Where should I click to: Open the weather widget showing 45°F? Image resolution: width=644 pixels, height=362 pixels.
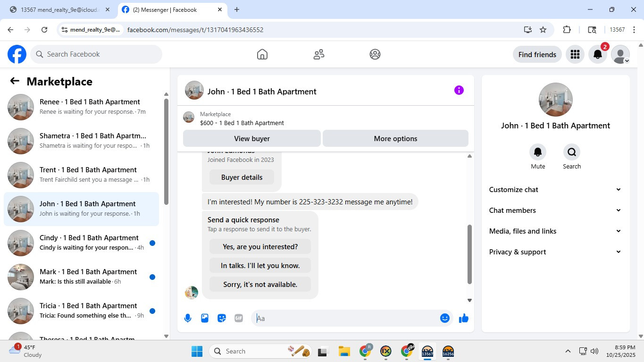26,351
